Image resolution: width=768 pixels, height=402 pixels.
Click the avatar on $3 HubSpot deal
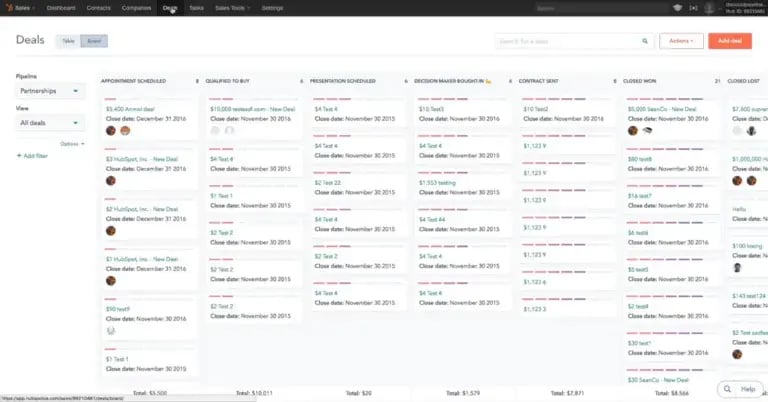click(111, 181)
